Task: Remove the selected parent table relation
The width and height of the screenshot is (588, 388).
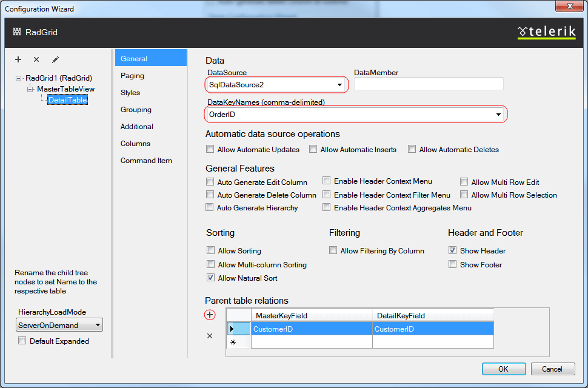Action: [210, 336]
